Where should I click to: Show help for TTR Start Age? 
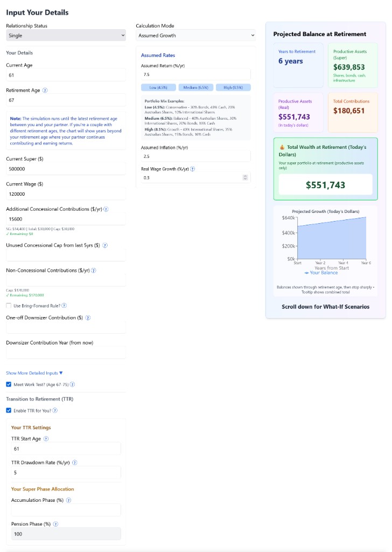(x=46, y=439)
